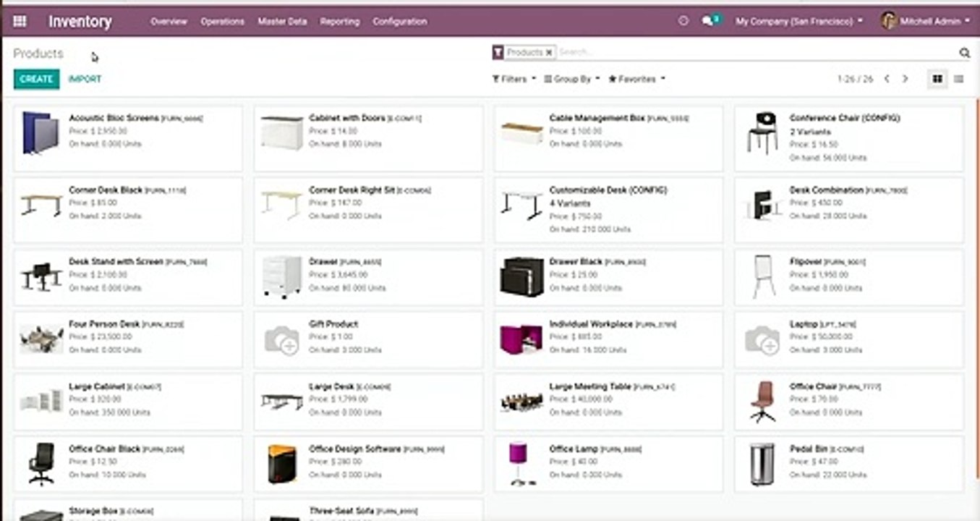Click Mitchell Admin avatar picture
This screenshot has width=980, height=521.
click(889, 21)
